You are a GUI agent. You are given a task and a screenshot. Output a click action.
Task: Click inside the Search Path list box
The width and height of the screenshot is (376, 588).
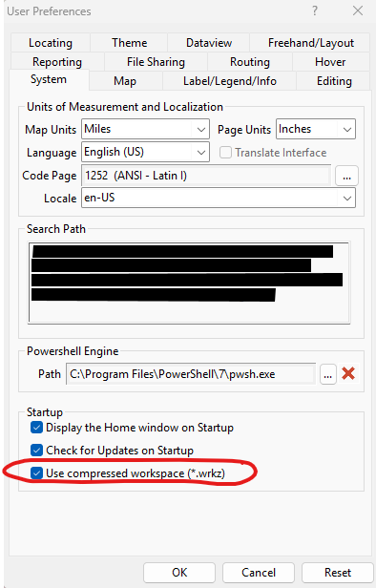point(189,283)
